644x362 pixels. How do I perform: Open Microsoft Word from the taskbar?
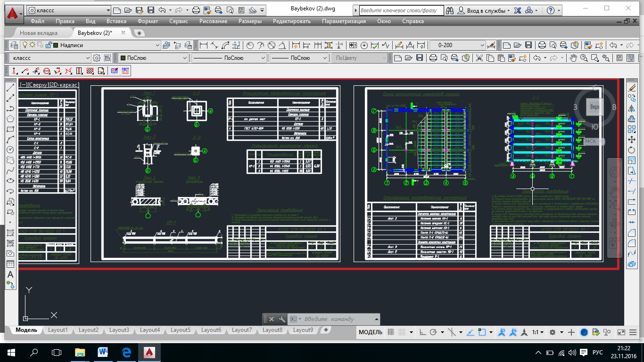[x=103, y=353]
